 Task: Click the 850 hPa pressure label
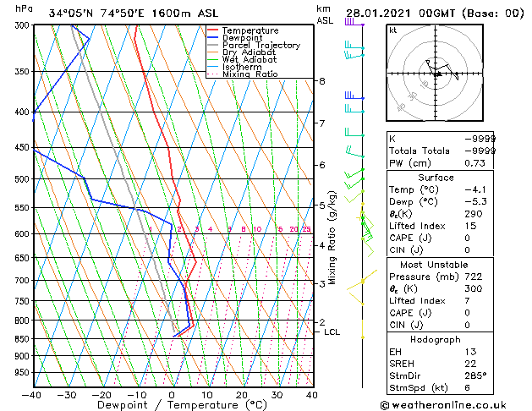pyautogui.click(x=24, y=339)
